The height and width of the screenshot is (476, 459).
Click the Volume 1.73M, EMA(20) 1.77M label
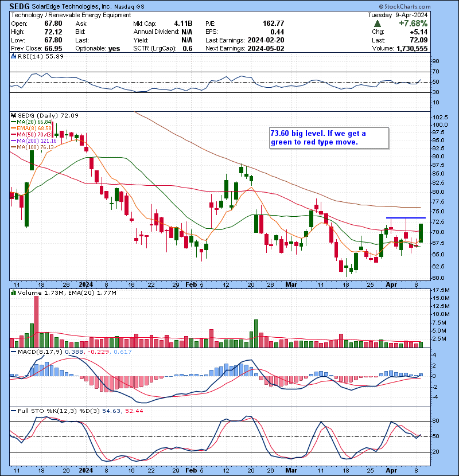[67, 293]
